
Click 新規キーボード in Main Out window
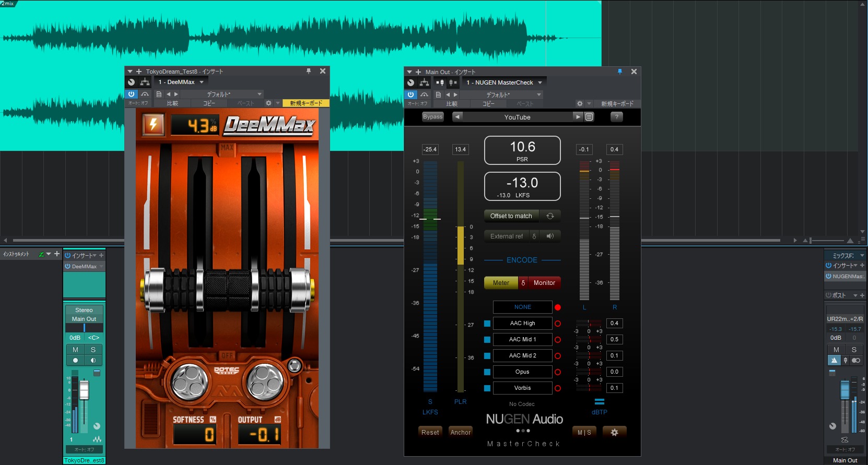pyautogui.click(x=617, y=104)
